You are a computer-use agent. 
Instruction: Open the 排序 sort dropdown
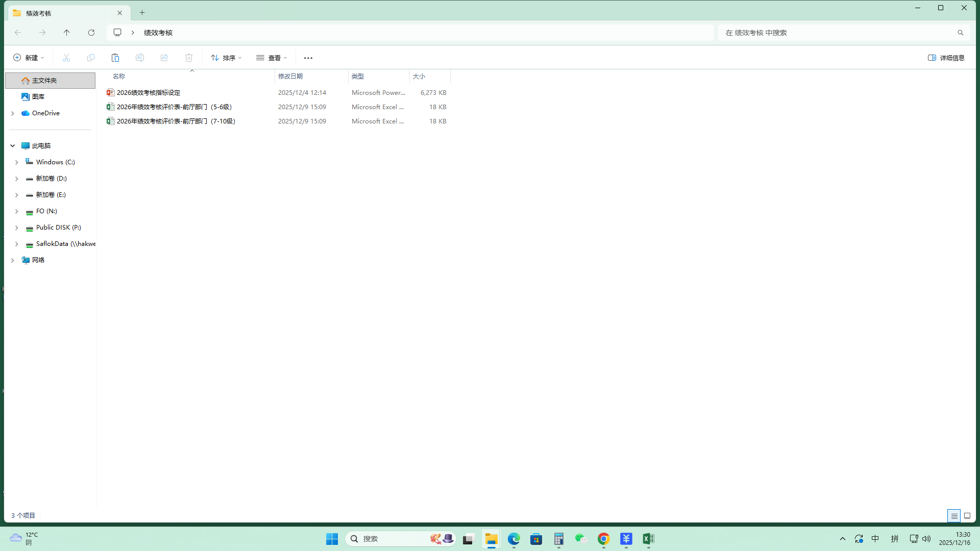click(226, 58)
